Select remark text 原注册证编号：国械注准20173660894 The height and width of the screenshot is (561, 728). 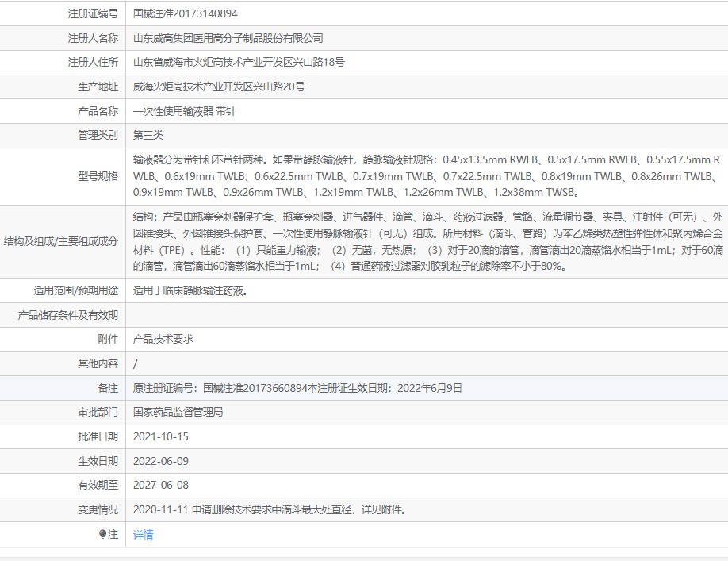(x=220, y=388)
